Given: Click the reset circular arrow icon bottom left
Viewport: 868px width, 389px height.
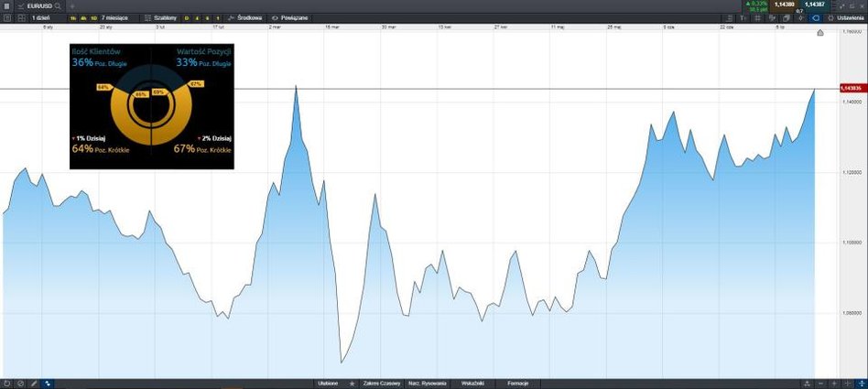Looking at the screenshot, I should (x=6, y=383).
